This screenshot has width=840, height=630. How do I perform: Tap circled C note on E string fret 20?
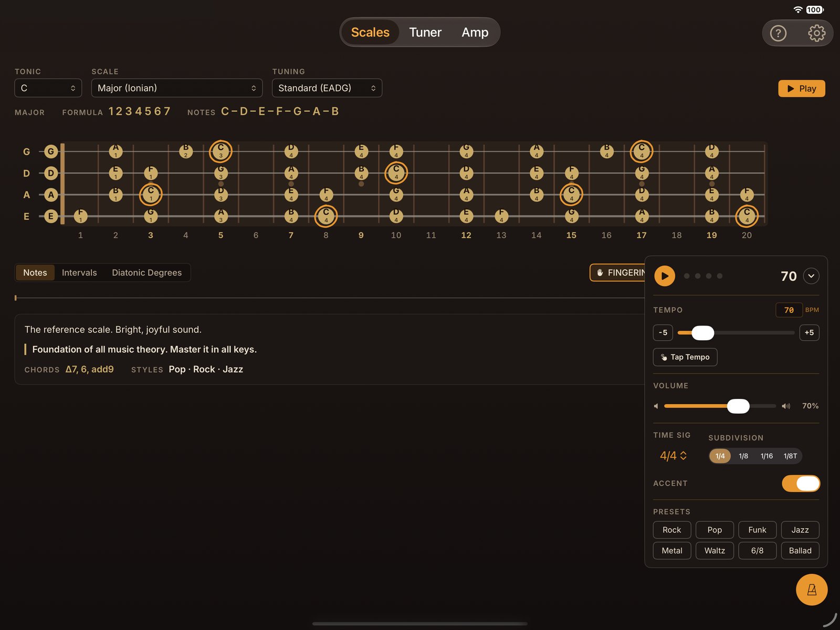[747, 216]
